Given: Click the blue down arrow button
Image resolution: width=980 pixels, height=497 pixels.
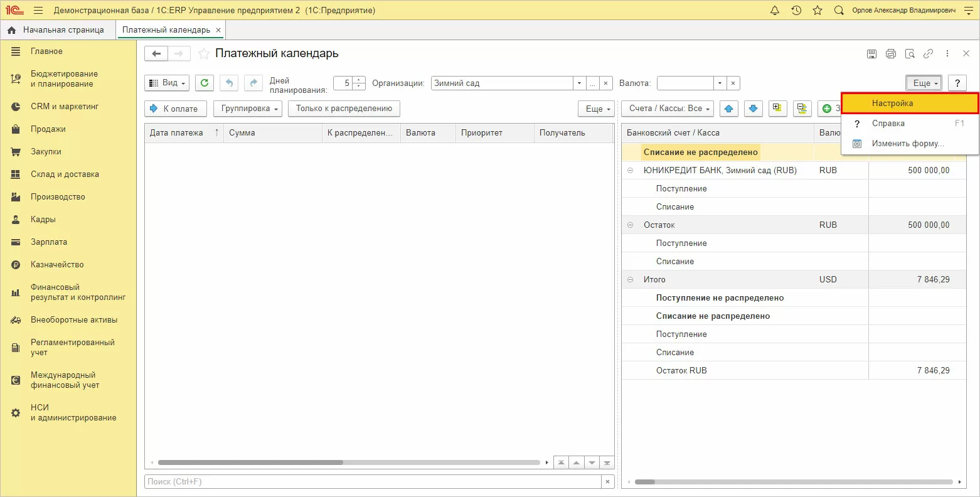Looking at the screenshot, I should 754,109.
